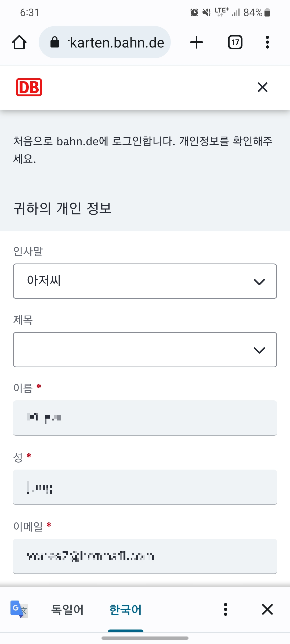Click the DB logo

click(29, 87)
